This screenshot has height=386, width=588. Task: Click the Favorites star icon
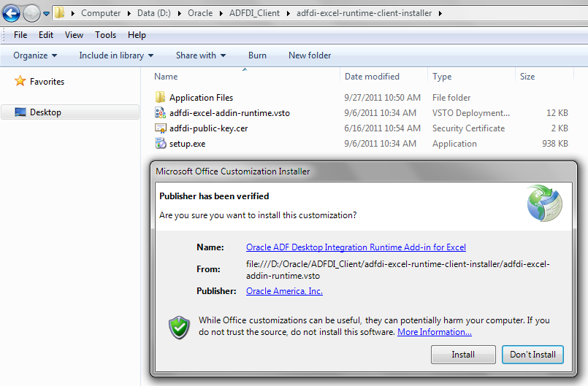pos(20,81)
